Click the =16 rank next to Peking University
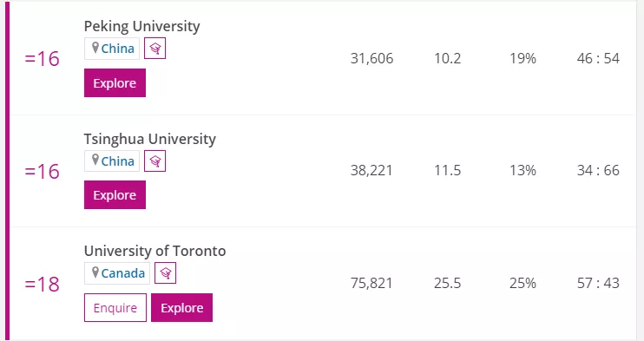 [43, 58]
